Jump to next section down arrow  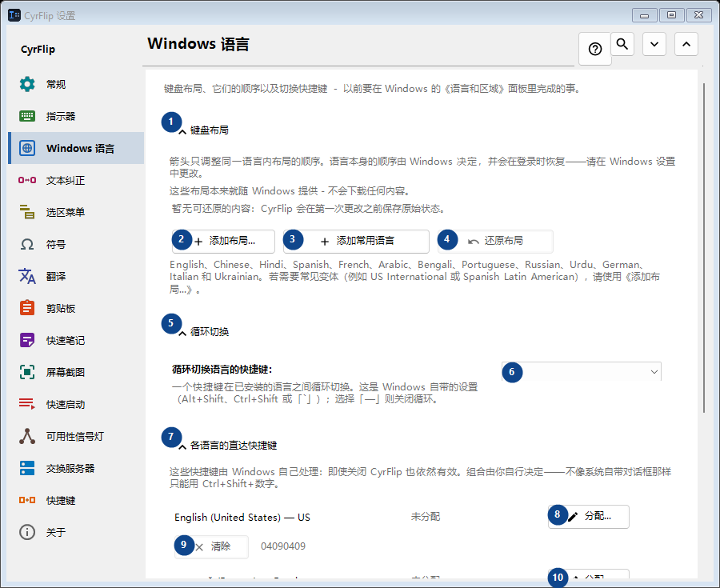pos(654,44)
